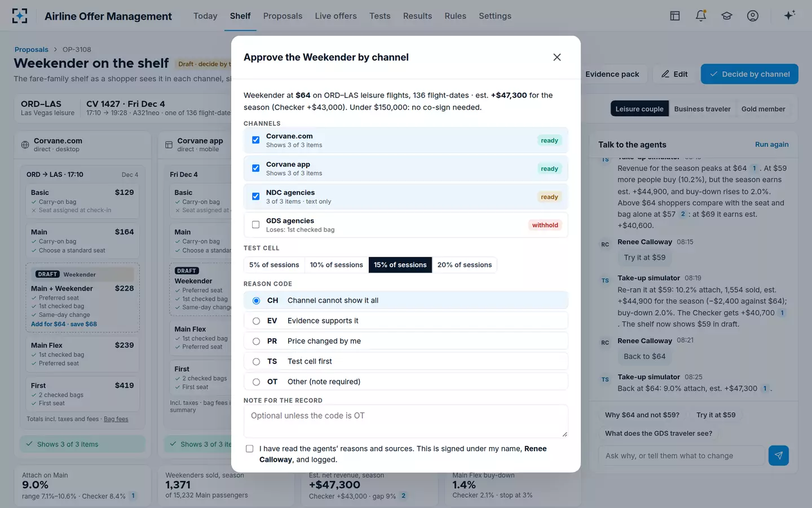Open the Bag fees link
This screenshot has width=812, height=508.
tap(116, 419)
